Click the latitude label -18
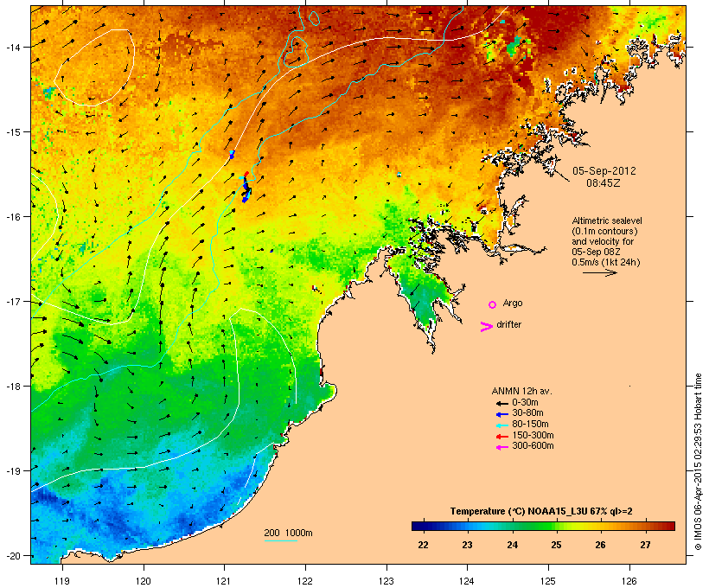 pos(13,386)
